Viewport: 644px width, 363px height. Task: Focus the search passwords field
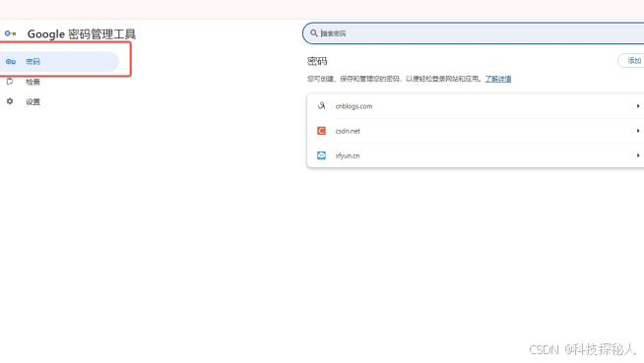[473, 33]
